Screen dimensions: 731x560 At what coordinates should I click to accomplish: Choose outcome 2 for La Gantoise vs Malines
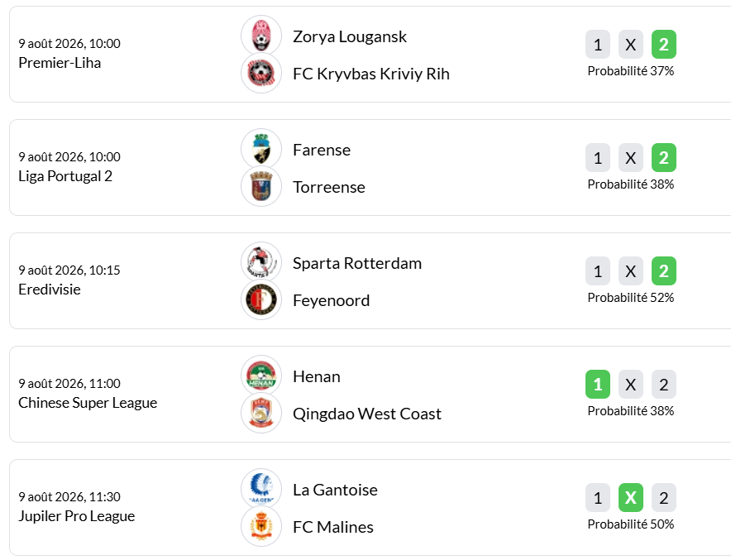pyautogui.click(x=664, y=497)
